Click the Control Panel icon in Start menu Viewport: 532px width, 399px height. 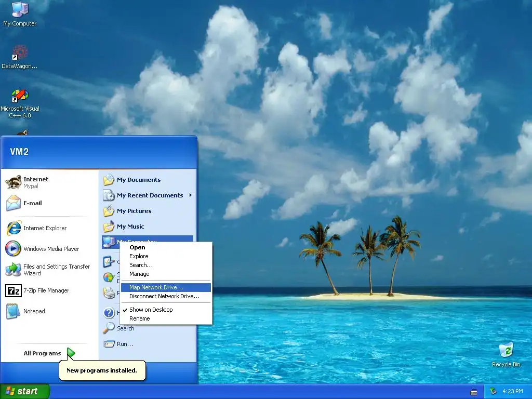click(109, 262)
